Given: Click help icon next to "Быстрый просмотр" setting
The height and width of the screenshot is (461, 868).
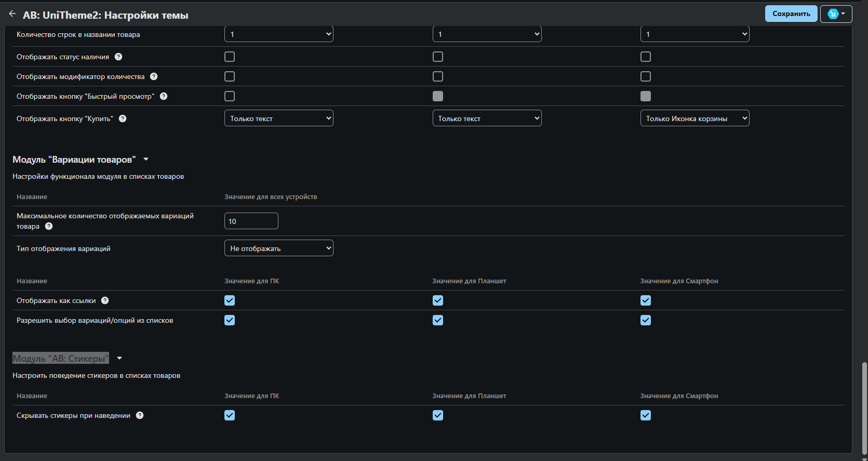Looking at the screenshot, I should 164,96.
